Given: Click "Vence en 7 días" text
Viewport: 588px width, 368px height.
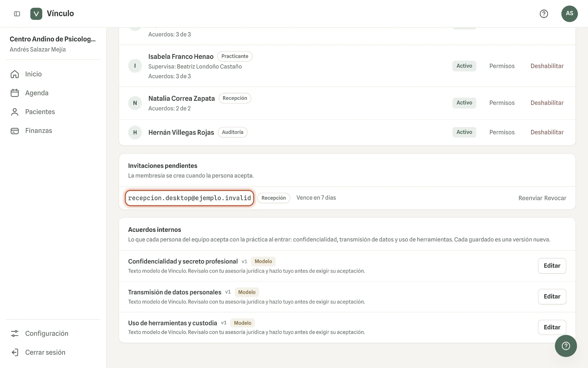Looking at the screenshot, I should pyautogui.click(x=316, y=198).
